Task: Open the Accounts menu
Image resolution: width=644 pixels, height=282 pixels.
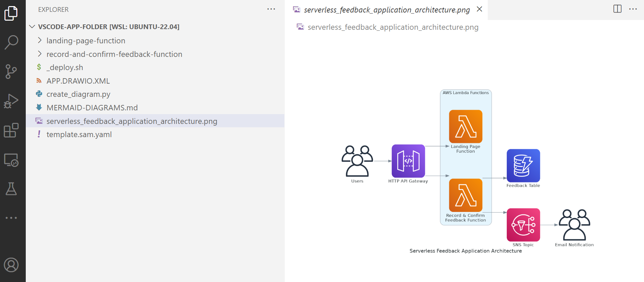Action: [11, 265]
